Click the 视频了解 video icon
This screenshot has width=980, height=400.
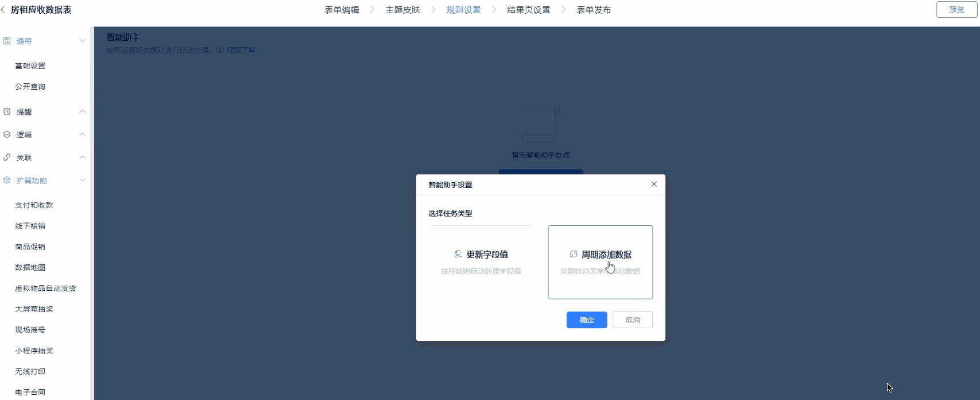[220, 50]
